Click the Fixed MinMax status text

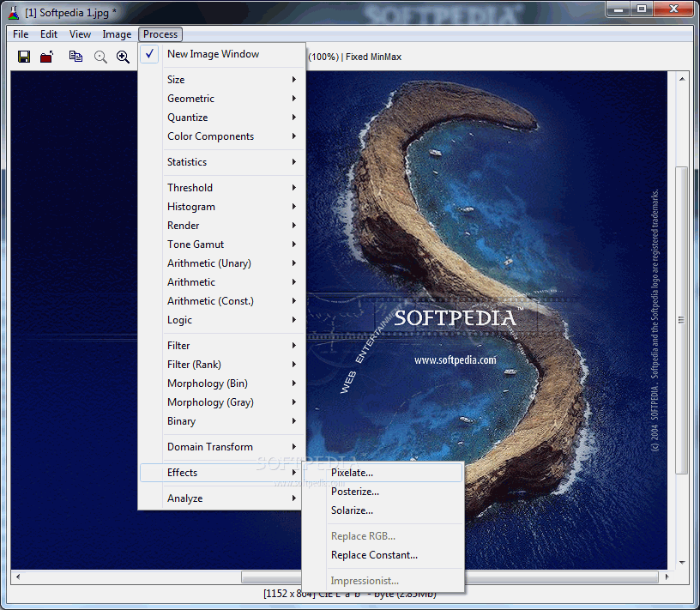pyautogui.click(x=373, y=57)
